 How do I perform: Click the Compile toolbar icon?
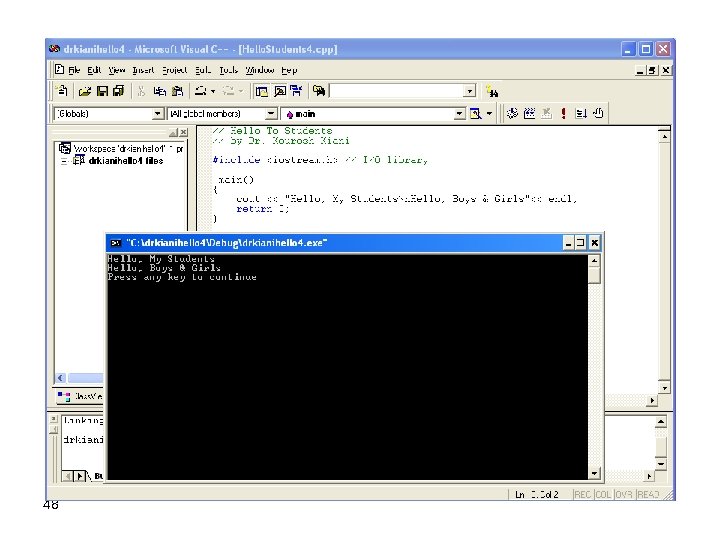coord(512,113)
